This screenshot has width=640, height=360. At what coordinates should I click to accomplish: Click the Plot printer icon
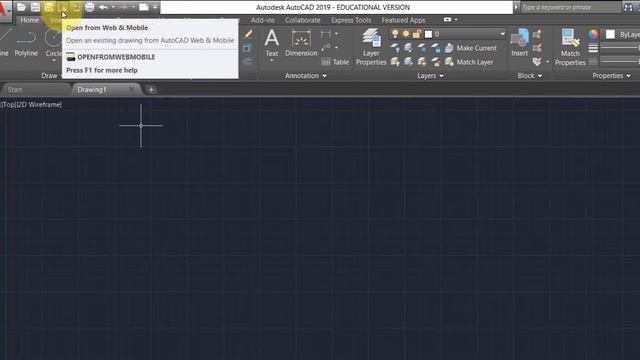tap(89, 7)
